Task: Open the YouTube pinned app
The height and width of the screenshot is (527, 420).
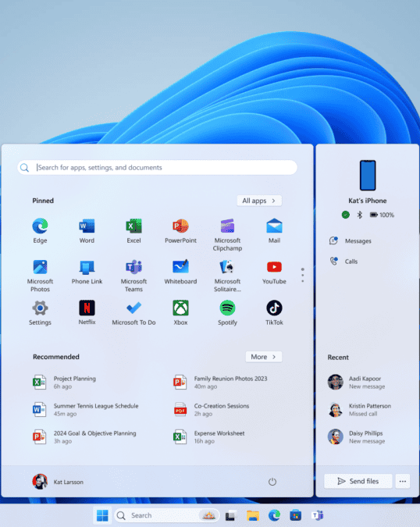Action: [274, 272]
